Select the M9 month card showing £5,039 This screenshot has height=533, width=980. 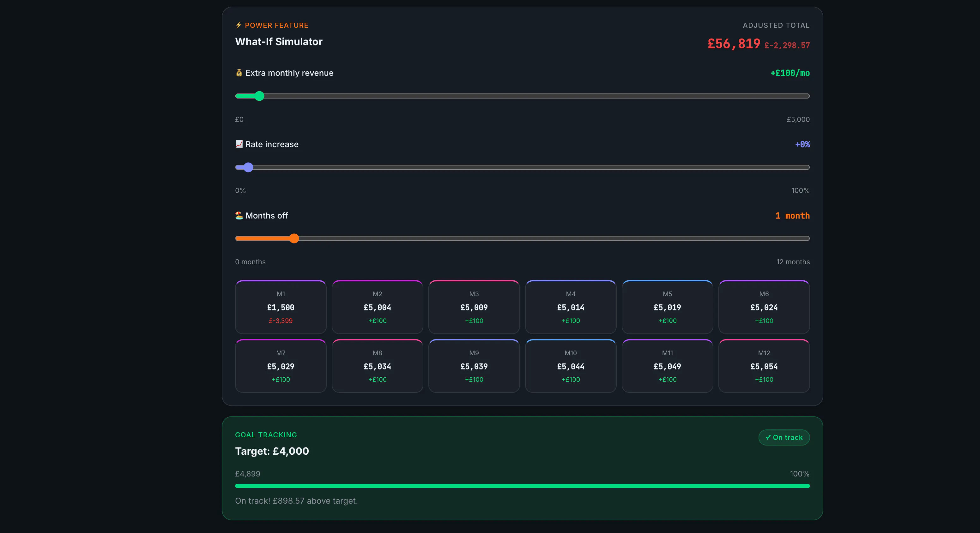(x=474, y=366)
